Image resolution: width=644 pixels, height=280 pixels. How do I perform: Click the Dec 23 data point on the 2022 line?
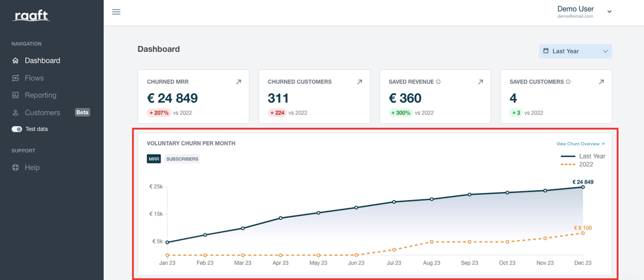[583, 233]
